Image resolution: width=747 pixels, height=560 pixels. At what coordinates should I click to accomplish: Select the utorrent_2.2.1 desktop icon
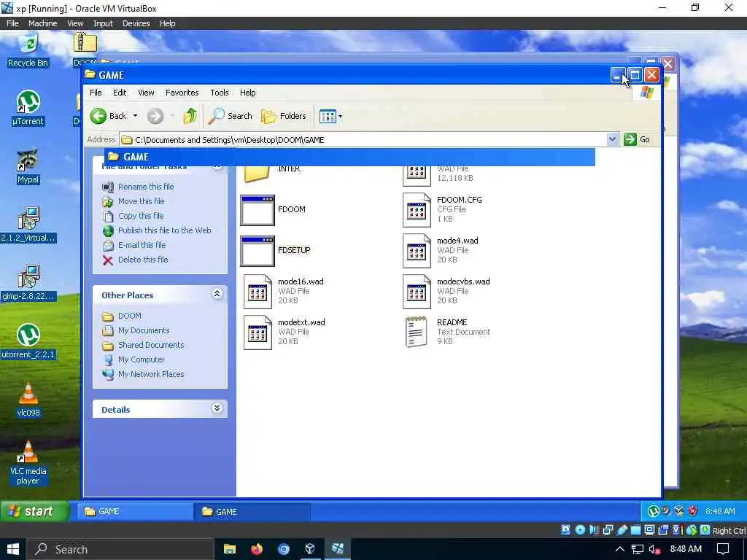click(x=28, y=341)
